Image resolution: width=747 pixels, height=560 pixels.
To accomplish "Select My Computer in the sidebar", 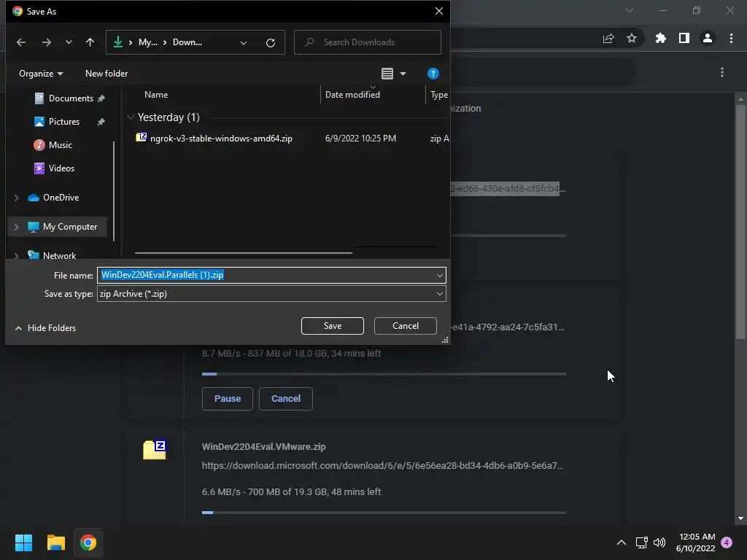I will coord(69,227).
